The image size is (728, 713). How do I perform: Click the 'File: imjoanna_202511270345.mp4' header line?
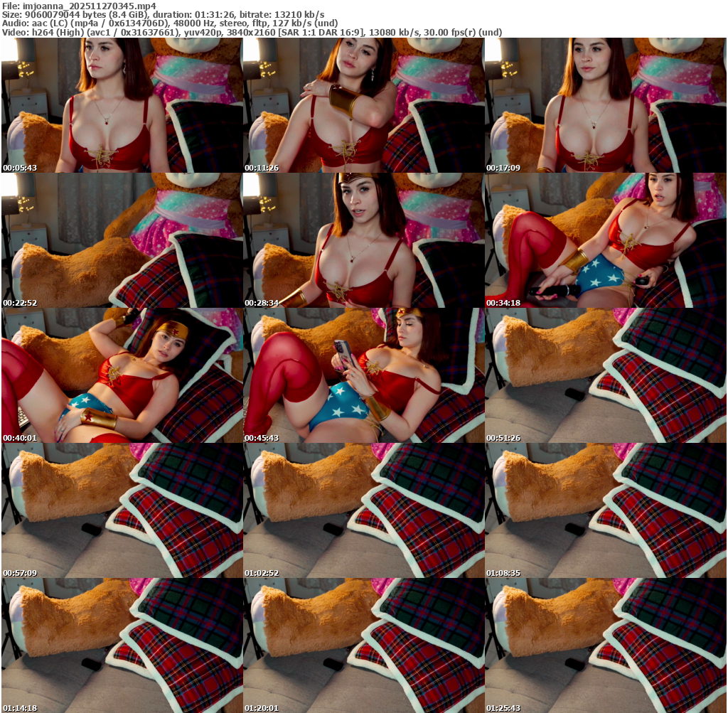pyautogui.click(x=80, y=6)
